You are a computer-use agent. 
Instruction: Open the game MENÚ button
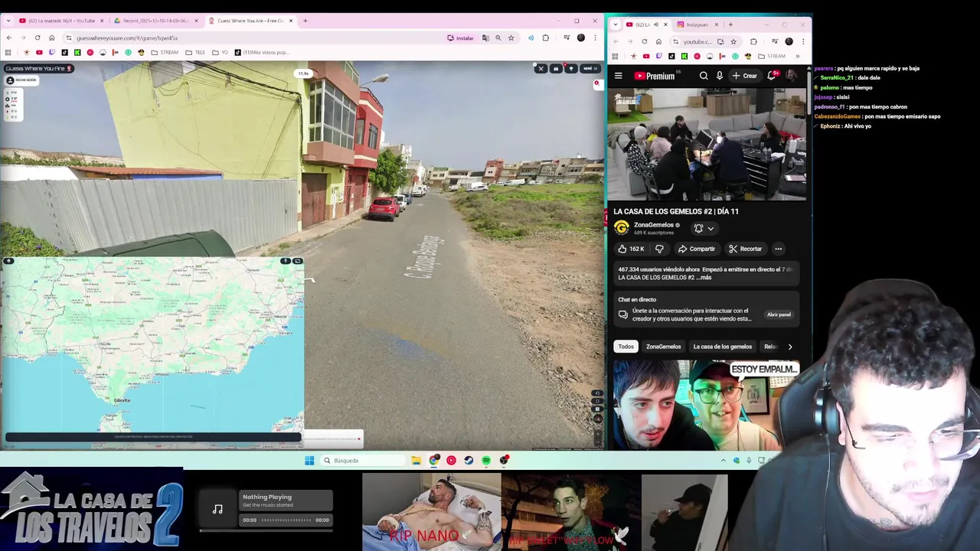589,69
